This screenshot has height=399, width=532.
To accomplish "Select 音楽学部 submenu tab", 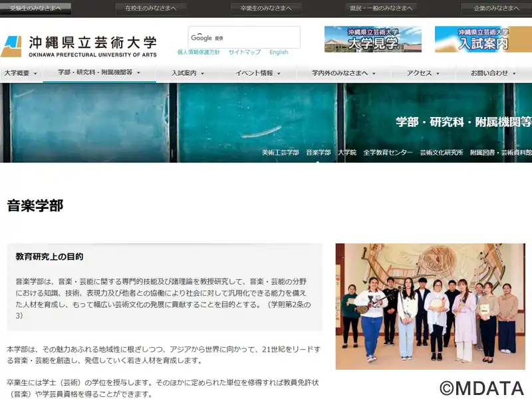I will (x=319, y=153).
